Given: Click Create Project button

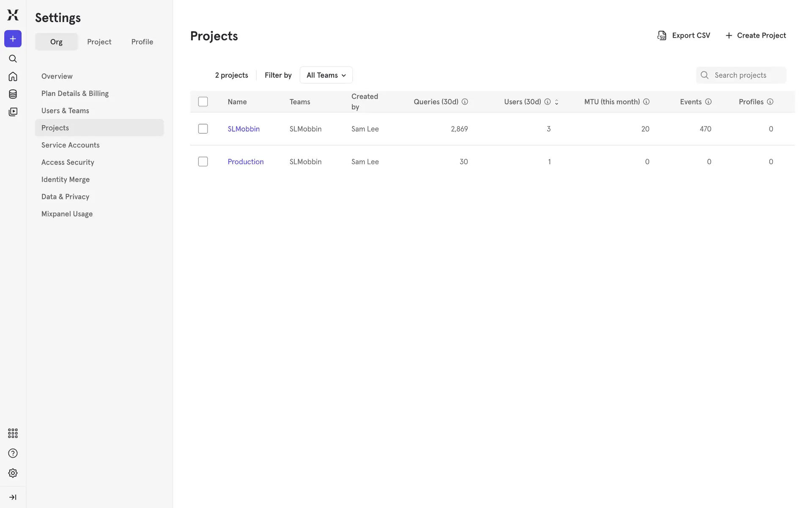Looking at the screenshot, I should click(x=755, y=36).
